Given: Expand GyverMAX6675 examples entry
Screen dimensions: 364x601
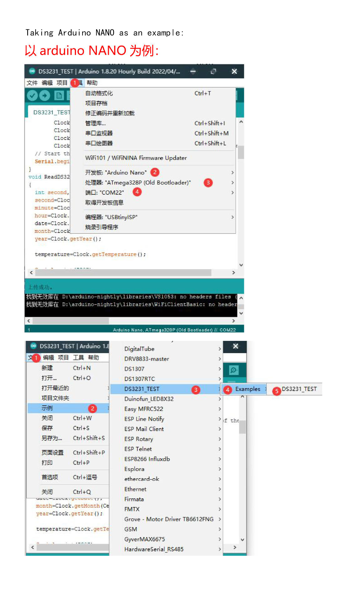Looking at the screenshot, I should pyautogui.click(x=166, y=539).
